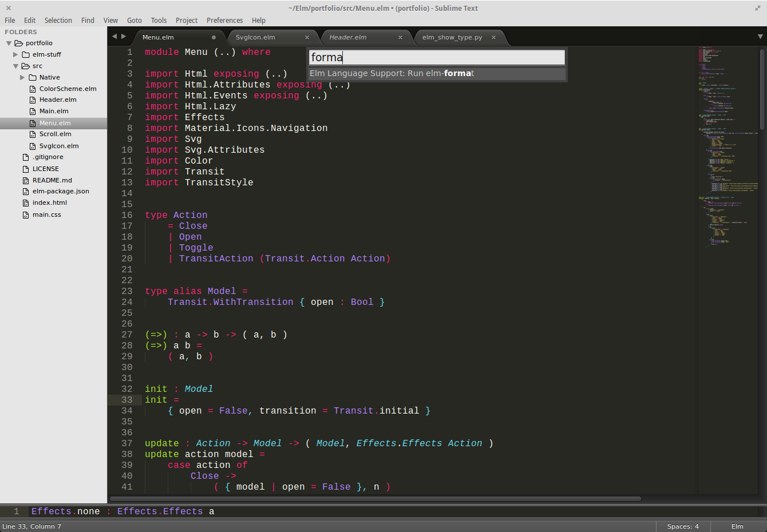Close the Header.elm tab
The width and height of the screenshot is (767, 532).
[x=400, y=37]
